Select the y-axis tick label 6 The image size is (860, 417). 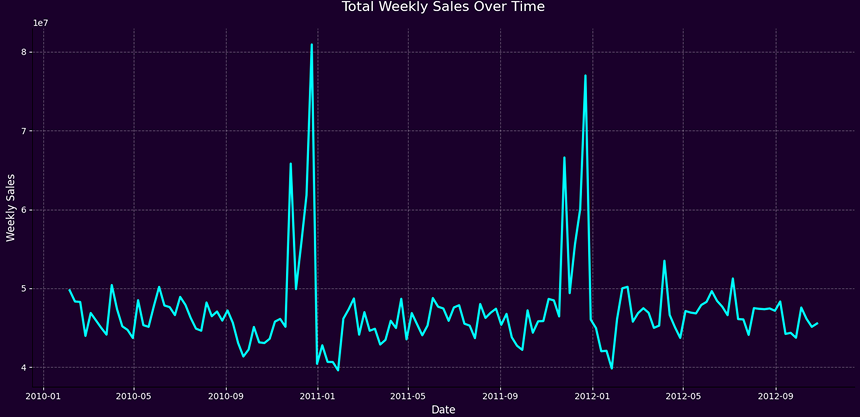(x=24, y=210)
